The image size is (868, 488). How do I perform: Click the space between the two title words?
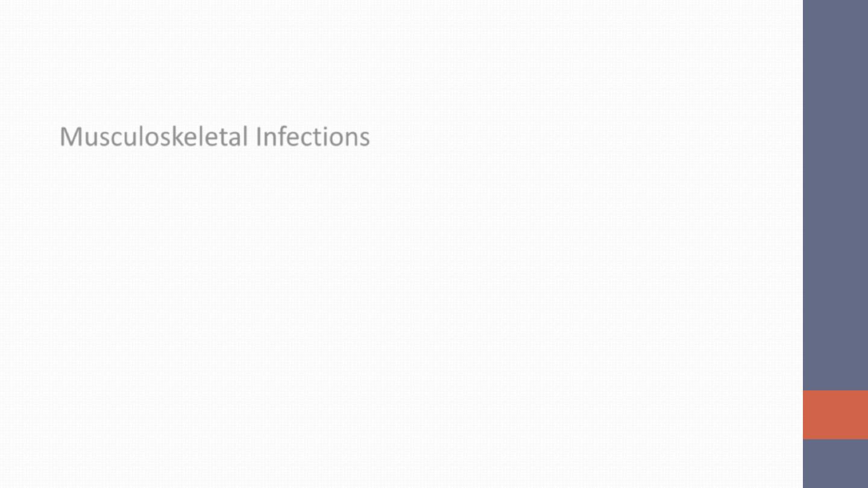coord(252,137)
